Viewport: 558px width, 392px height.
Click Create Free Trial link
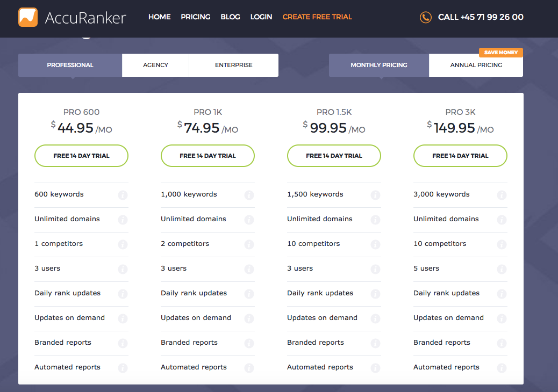point(317,17)
